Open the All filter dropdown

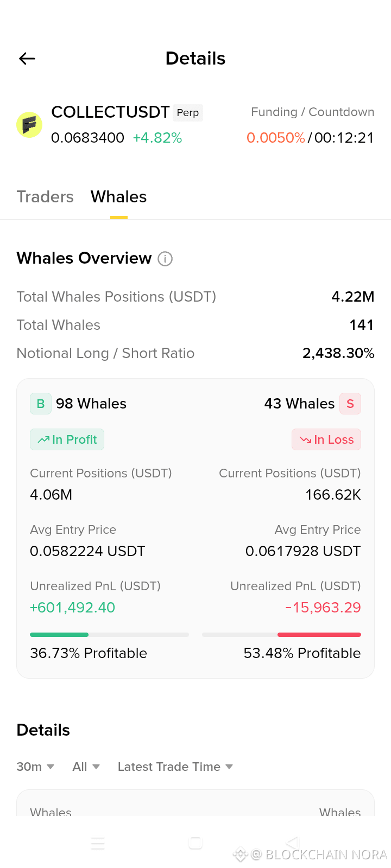pyautogui.click(x=86, y=767)
